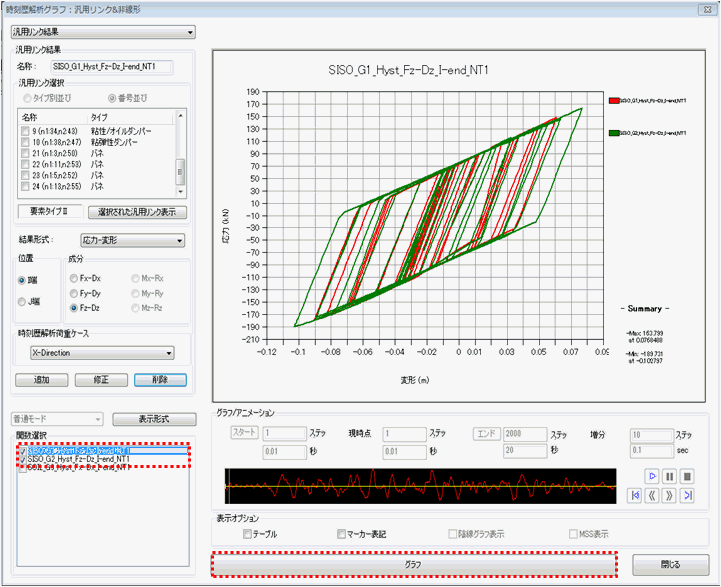Open the 結果形式 応力-変形 dropdown

[x=133, y=240]
